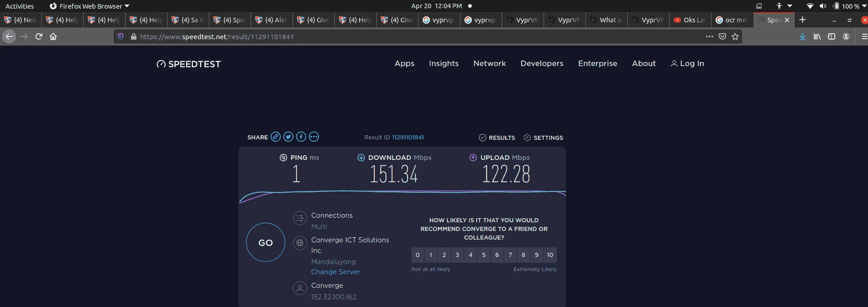
Task: Select rating 3 on recommendation scale
Action: coord(457,255)
